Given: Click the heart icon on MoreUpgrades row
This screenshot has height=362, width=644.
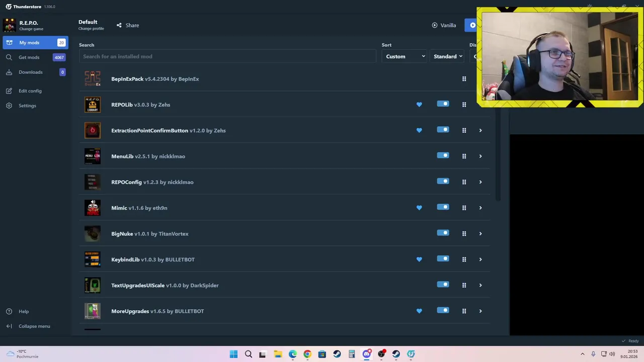Looking at the screenshot, I should [x=419, y=311].
